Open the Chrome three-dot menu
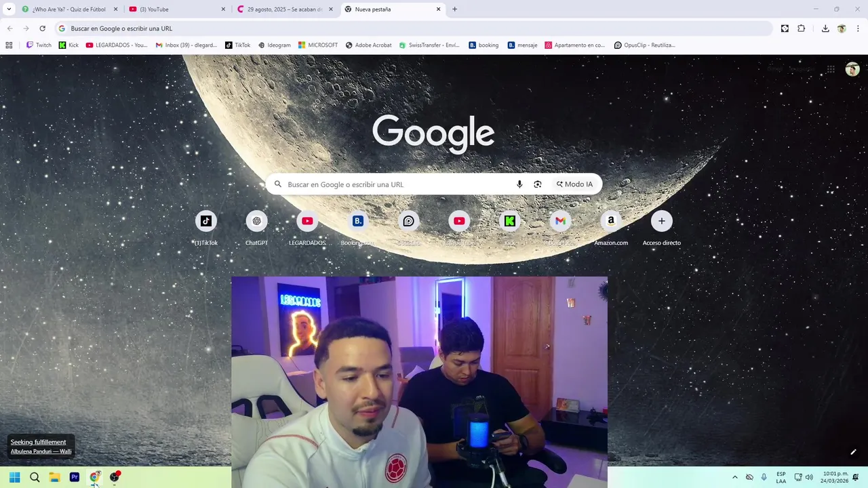868x488 pixels. click(x=858, y=28)
